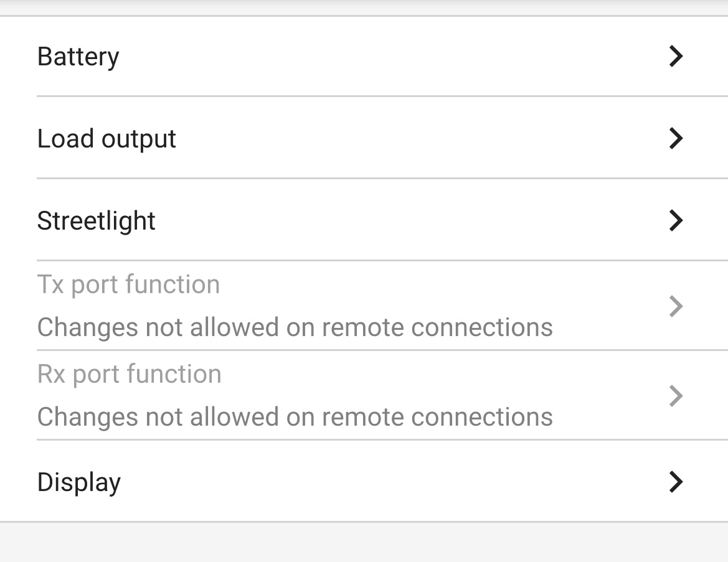728x562 pixels.
Task: Click the Load output chevron arrow
Action: click(676, 138)
